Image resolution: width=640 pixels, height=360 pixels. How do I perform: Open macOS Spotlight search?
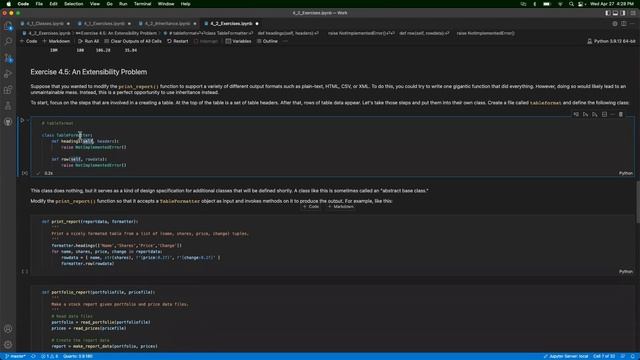click(x=571, y=4)
